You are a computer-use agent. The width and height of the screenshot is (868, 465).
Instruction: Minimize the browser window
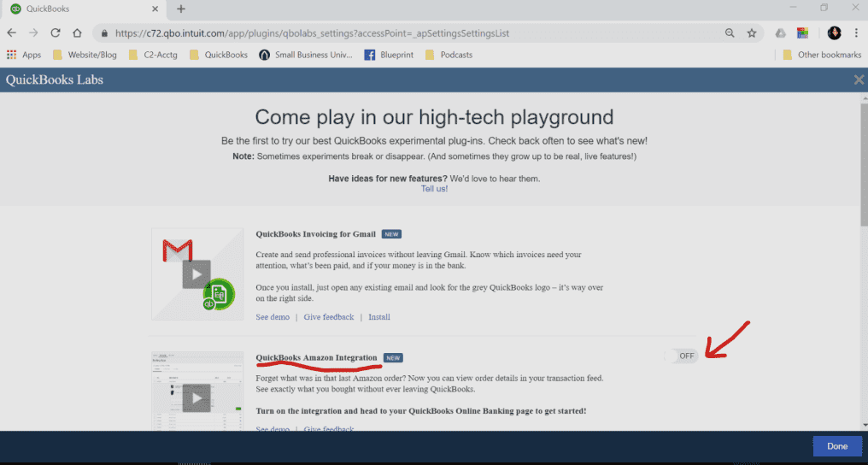(794, 8)
